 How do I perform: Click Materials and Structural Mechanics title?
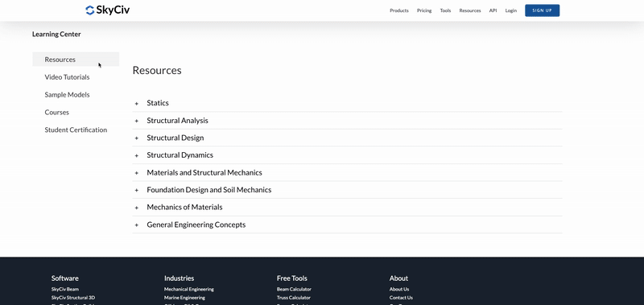(x=204, y=173)
